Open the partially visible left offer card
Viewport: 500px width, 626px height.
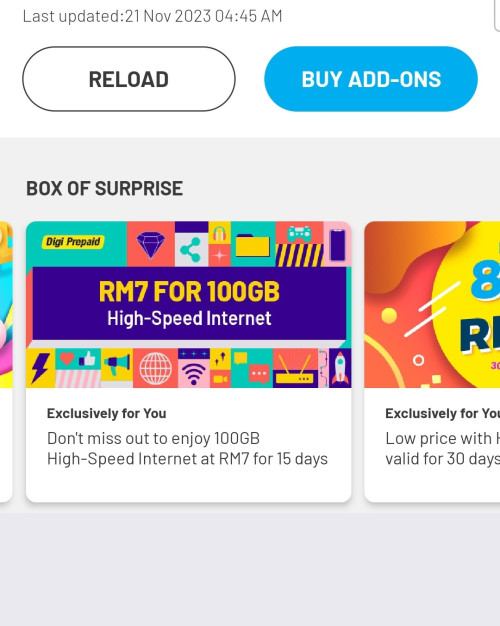(x=6, y=362)
